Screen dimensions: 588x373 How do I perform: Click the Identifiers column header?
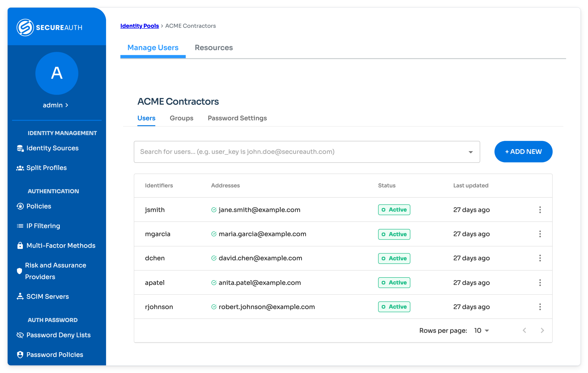click(x=159, y=185)
